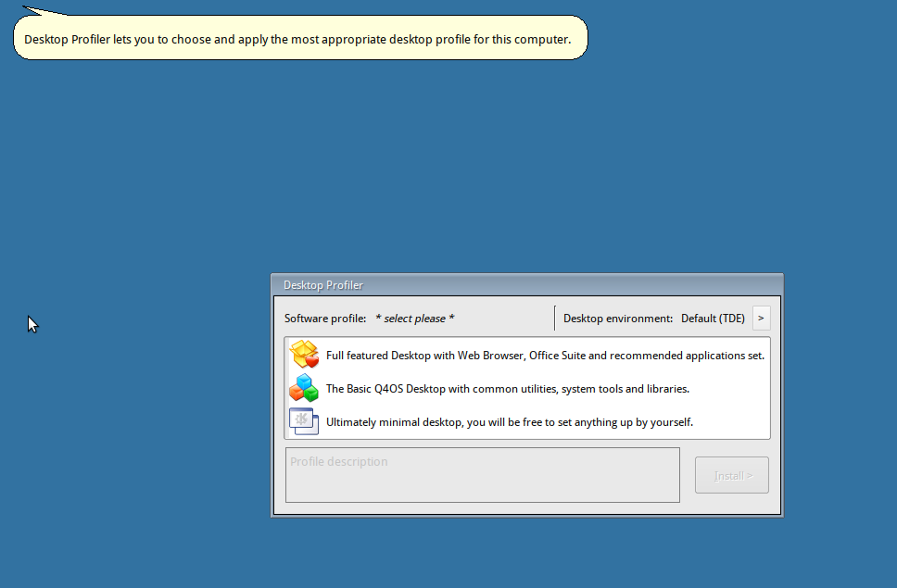
Task: Click the 'Software profile:' label
Action: pos(325,319)
